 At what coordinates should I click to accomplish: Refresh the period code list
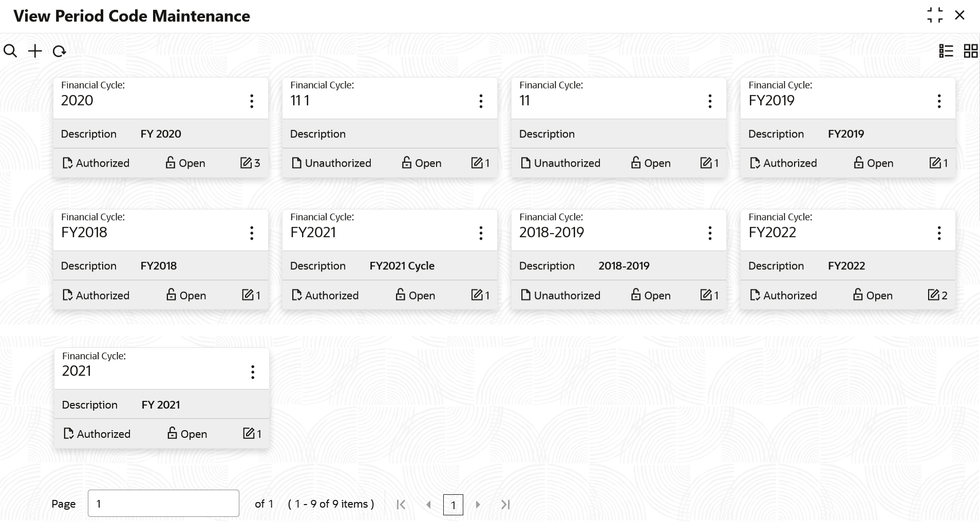click(60, 51)
